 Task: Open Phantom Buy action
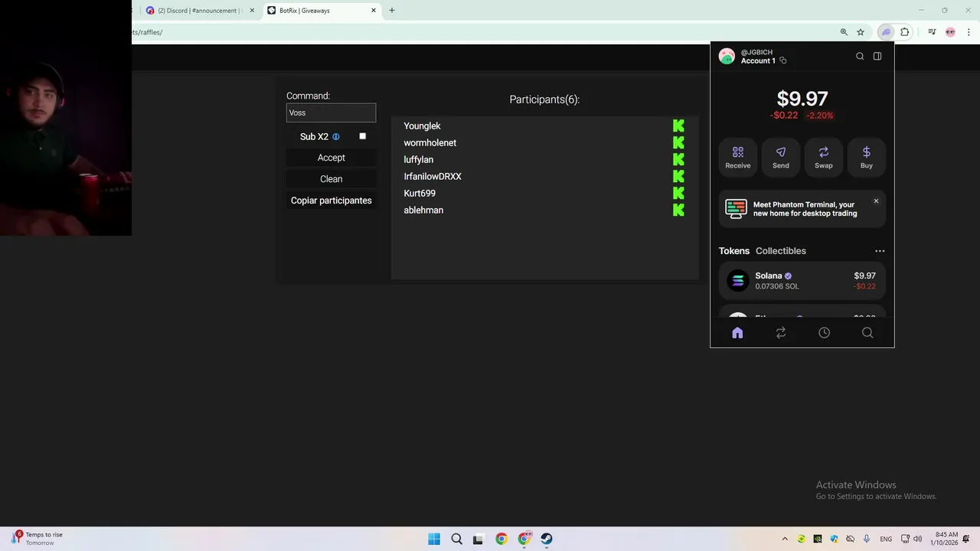pos(867,157)
